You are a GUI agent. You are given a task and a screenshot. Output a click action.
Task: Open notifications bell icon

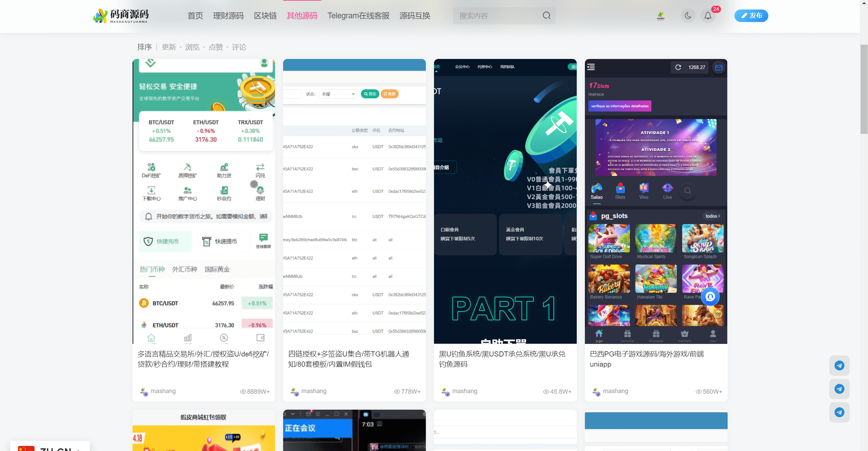(708, 16)
